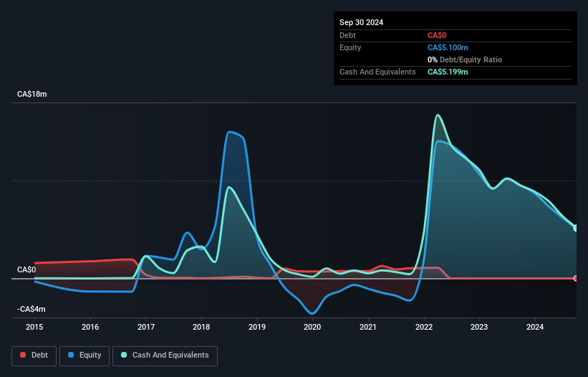Click the CA$0 debt value in tooltip
The image size is (588, 377).
coord(437,35)
